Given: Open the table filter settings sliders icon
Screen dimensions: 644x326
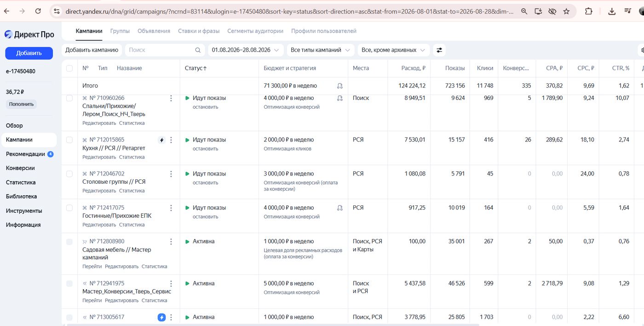Looking at the screenshot, I should coord(439,50).
